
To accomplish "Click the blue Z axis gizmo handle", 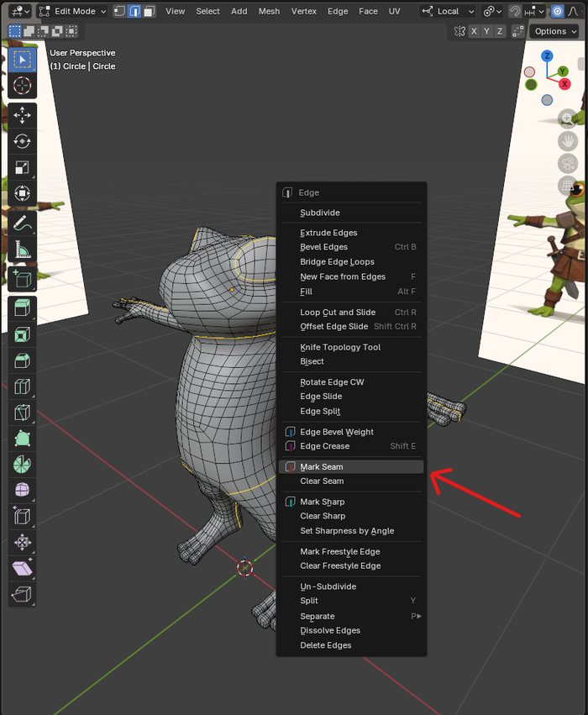I will click(547, 56).
